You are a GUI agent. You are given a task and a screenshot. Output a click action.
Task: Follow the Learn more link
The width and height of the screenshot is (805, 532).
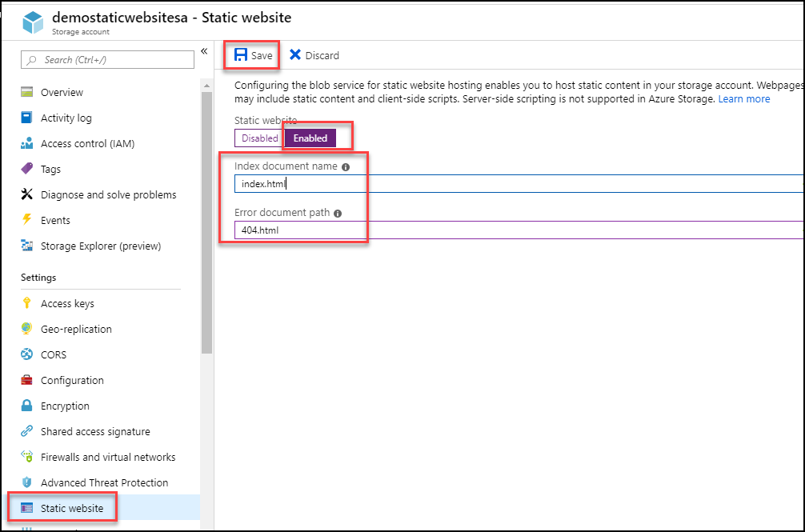744,99
